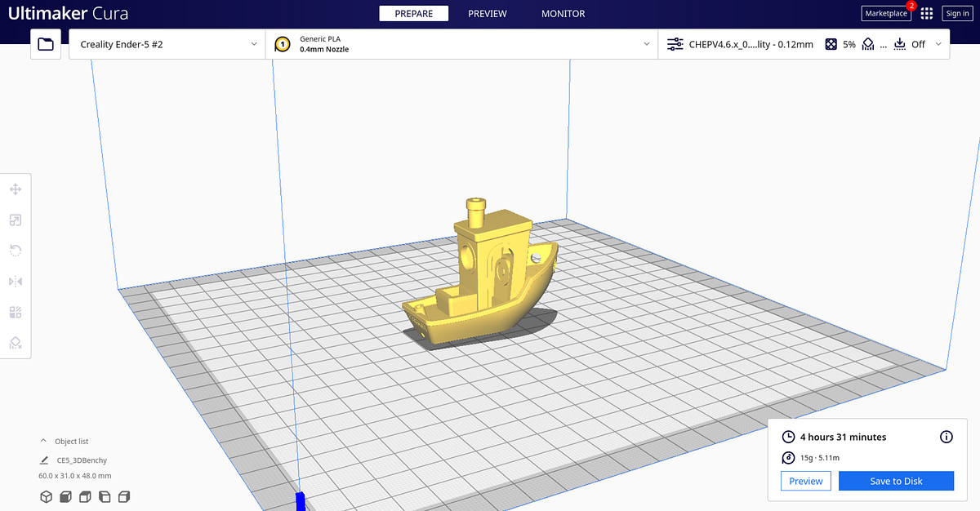The width and height of the screenshot is (980, 511).
Task: Collapse the Object list panel
Action: tap(43, 441)
